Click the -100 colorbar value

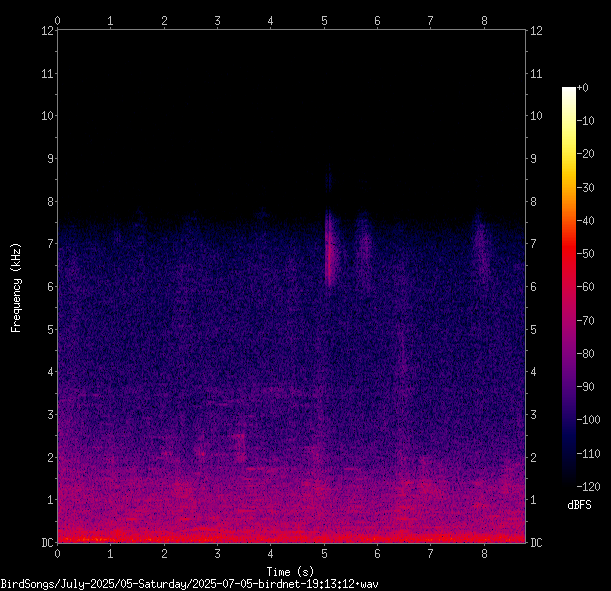588,420
